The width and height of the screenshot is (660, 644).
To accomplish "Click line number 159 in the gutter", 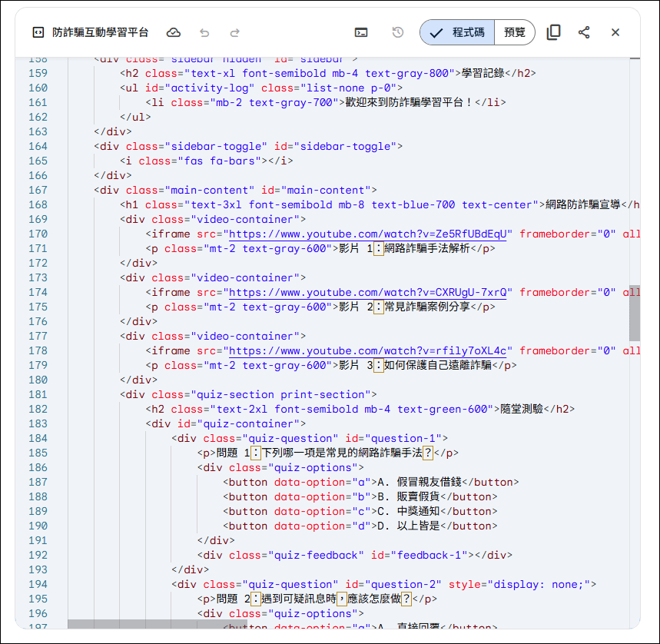I will pyautogui.click(x=38, y=73).
